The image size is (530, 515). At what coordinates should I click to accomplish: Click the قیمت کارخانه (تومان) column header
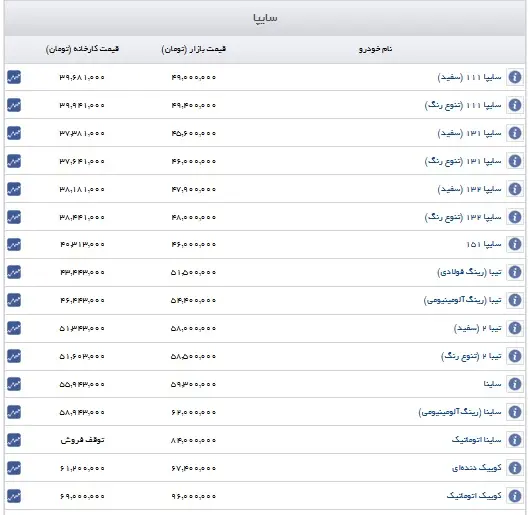(82, 49)
